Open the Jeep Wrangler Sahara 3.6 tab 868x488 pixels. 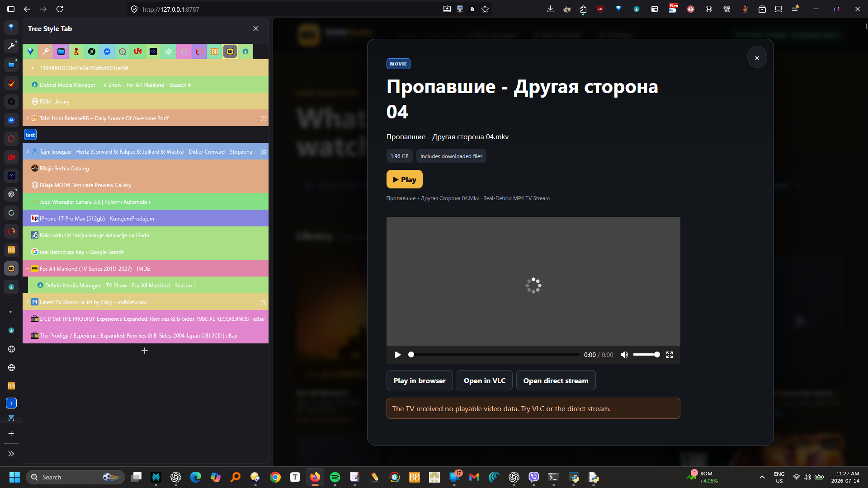(146, 202)
